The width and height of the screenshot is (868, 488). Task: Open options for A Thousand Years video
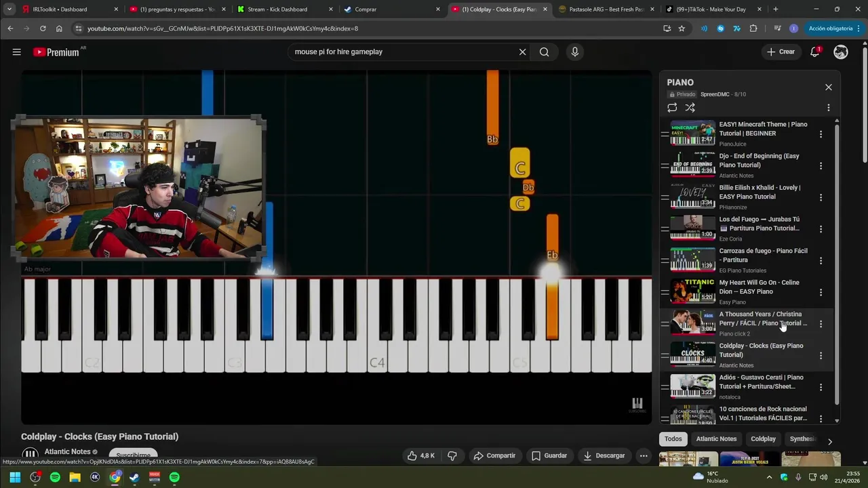(821, 324)
